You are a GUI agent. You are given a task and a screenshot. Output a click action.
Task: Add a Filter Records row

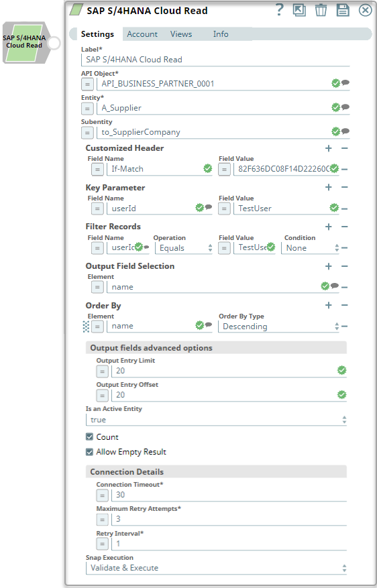point(329,227)
